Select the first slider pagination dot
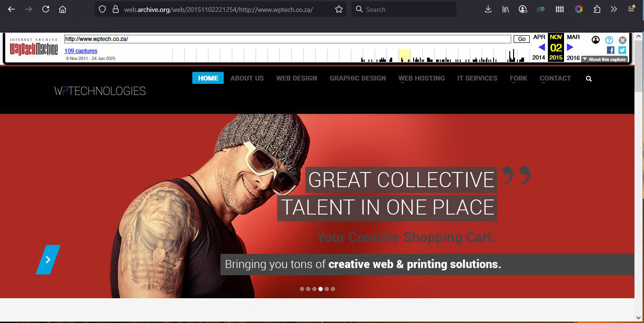The width and height of the screenshot is (644, 323). pos(302,289)
